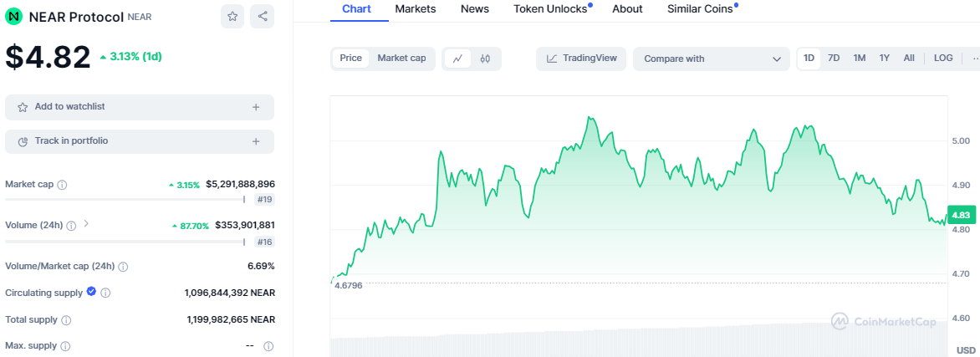The height and width of the screenshot is (357, 980).
Task: Select the Market cap toggle option
Action: click(402, 59)
